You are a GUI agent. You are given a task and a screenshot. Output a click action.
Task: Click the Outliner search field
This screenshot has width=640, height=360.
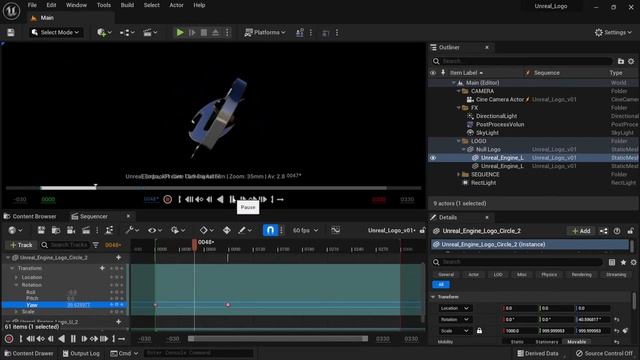(x=522, y=61)
